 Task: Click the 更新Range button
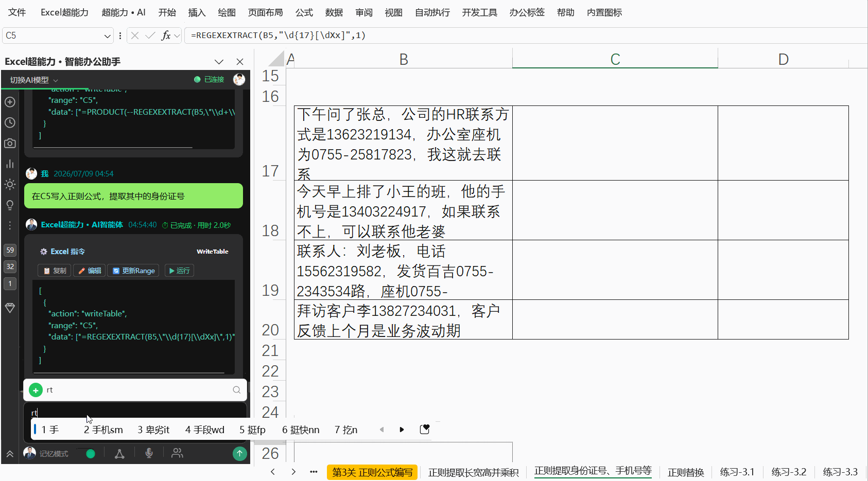pyautogui.click(x=133, y=271)
